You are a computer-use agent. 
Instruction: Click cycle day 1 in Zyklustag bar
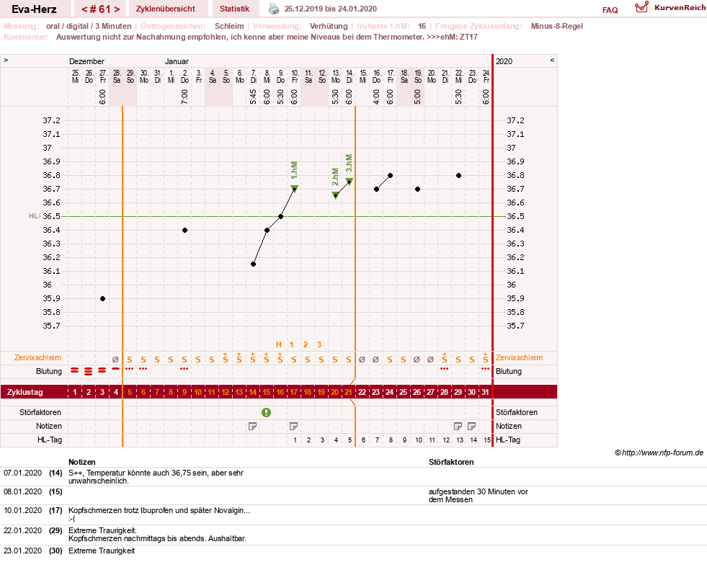(75, 392)
